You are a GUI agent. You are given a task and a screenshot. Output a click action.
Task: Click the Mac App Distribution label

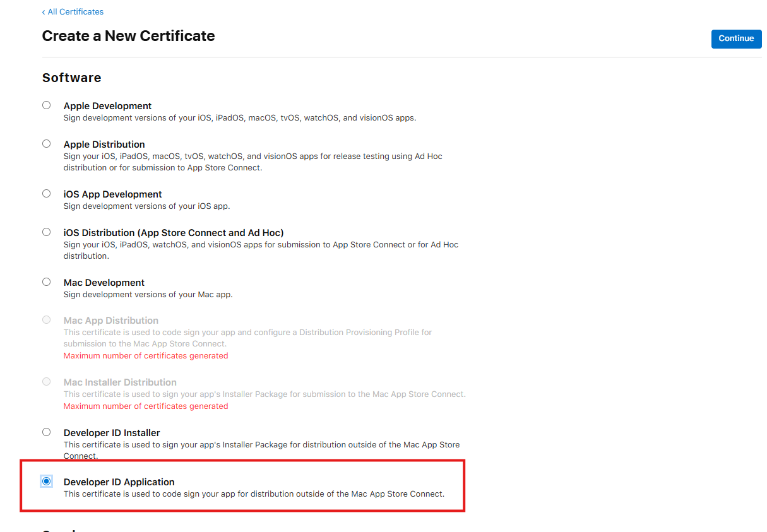click(x=111, y=321)
